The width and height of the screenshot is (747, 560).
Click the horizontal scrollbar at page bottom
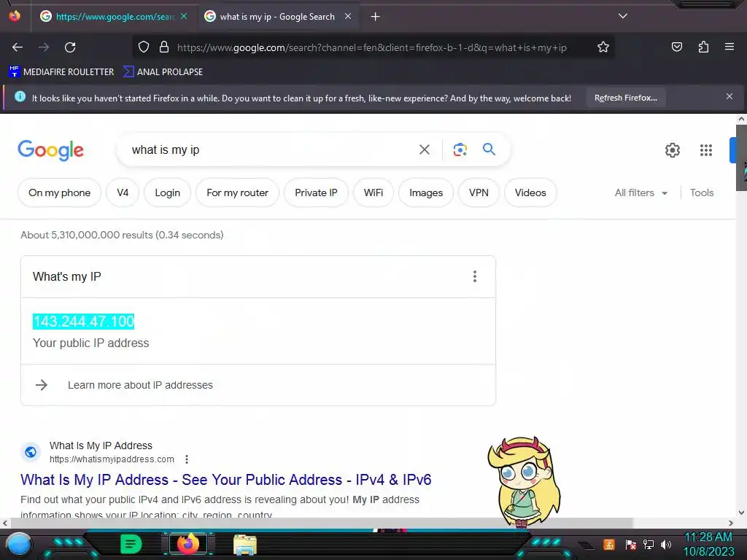coord(321,523)
